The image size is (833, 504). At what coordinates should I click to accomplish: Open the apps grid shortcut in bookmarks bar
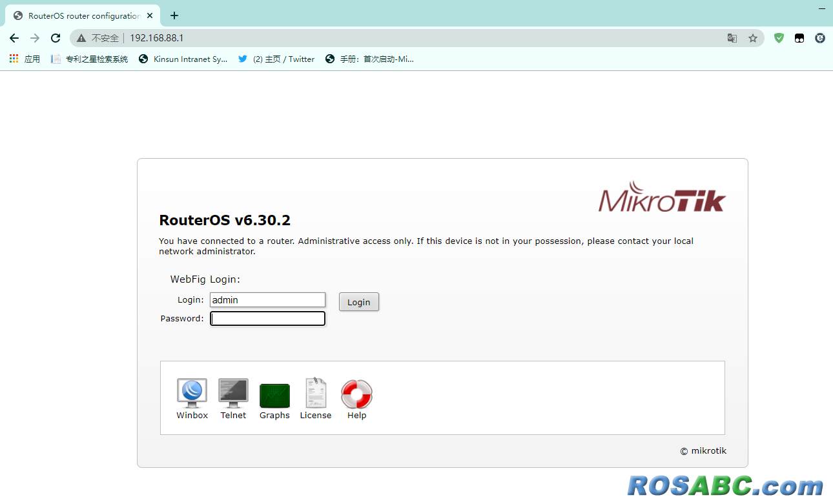pyautogui.click(x=25, y=59)
